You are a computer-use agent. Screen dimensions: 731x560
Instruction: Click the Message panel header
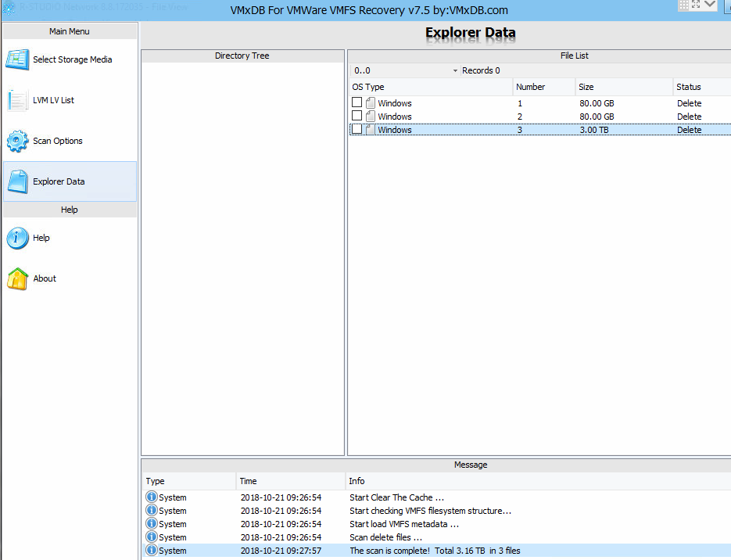[436, 465]
